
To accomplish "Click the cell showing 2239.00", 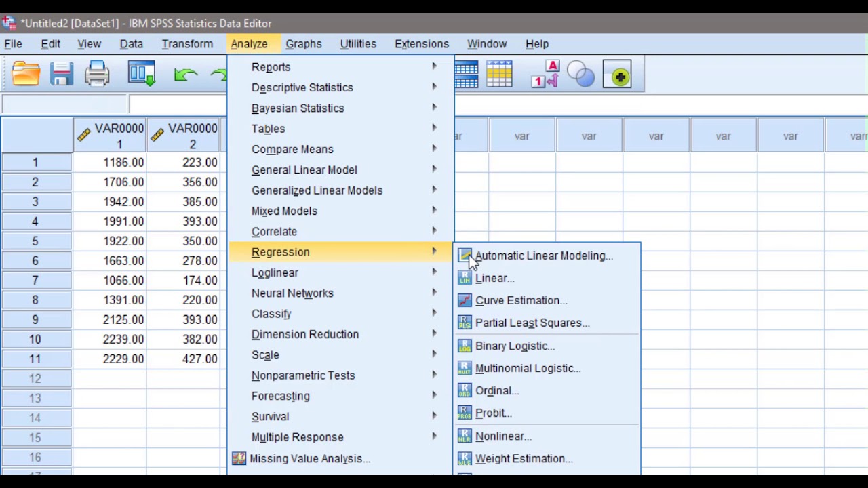I will [109, 340].
